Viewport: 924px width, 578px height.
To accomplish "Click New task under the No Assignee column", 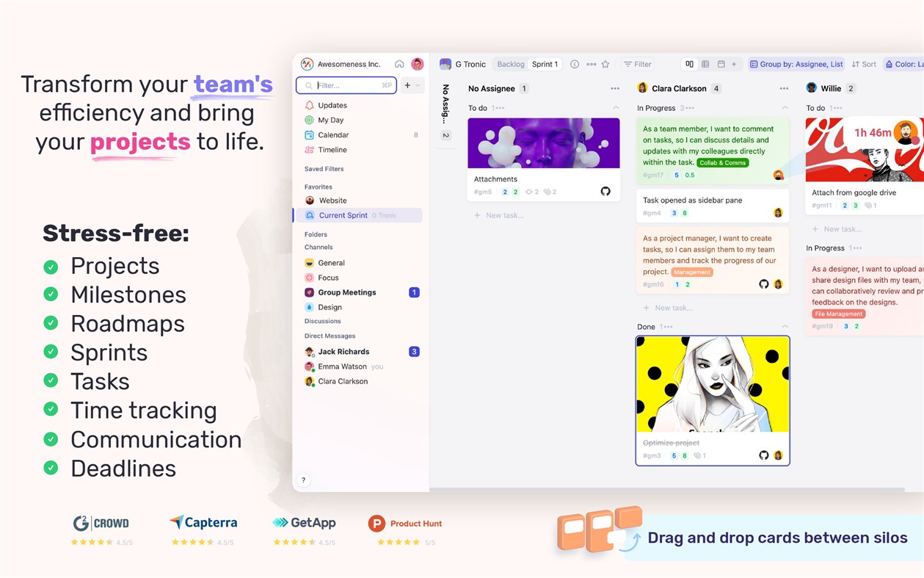I will (504, 214).
